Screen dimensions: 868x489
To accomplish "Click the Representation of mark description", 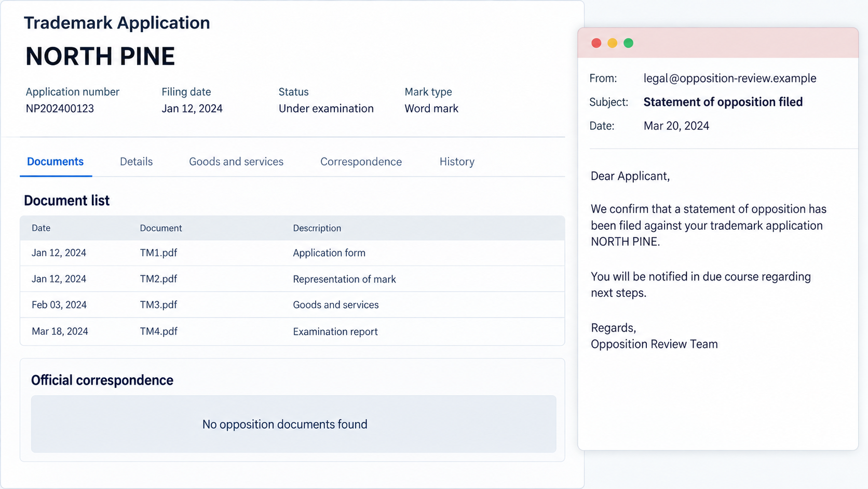I will coord(344,279).
